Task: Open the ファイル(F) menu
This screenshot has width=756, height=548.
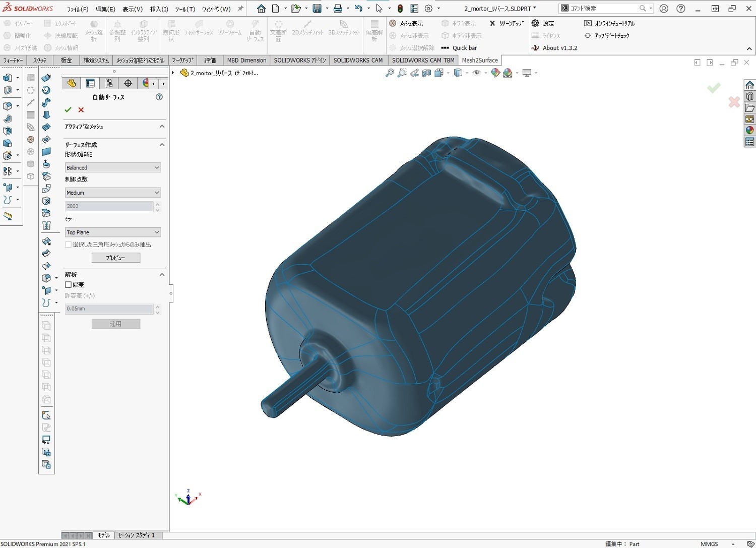Action: tap(78, 9)
